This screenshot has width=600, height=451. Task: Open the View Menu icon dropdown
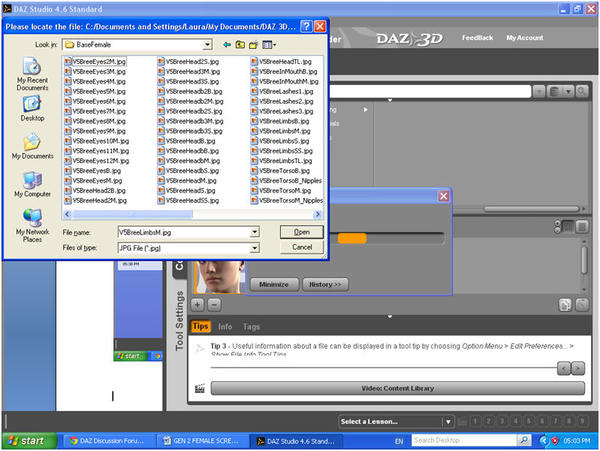[269, 45]
